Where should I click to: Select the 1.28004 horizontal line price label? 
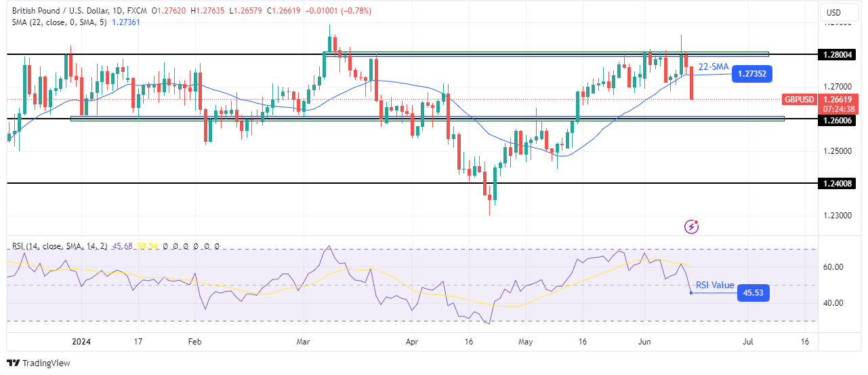coord(837,54)
